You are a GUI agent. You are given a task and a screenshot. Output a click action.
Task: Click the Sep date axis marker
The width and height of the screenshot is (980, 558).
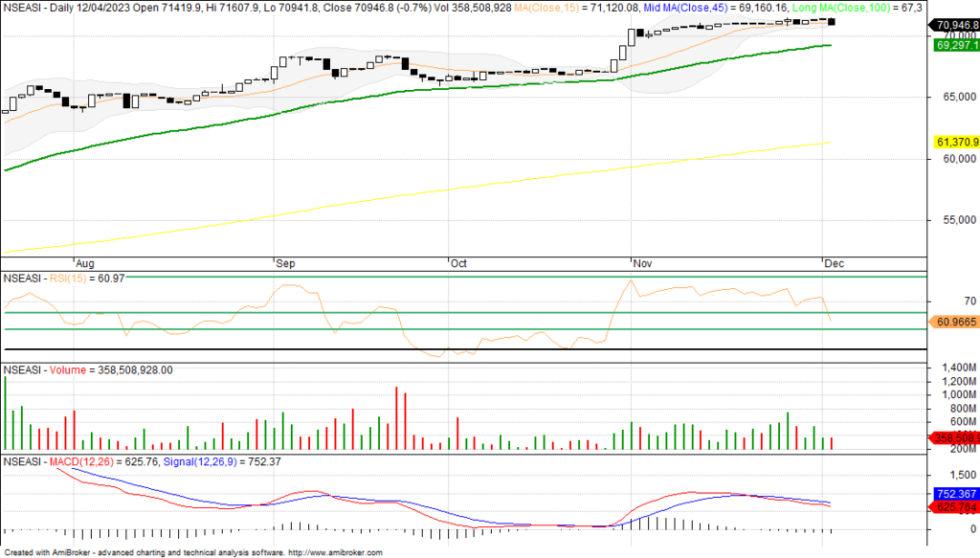(284, 262)
